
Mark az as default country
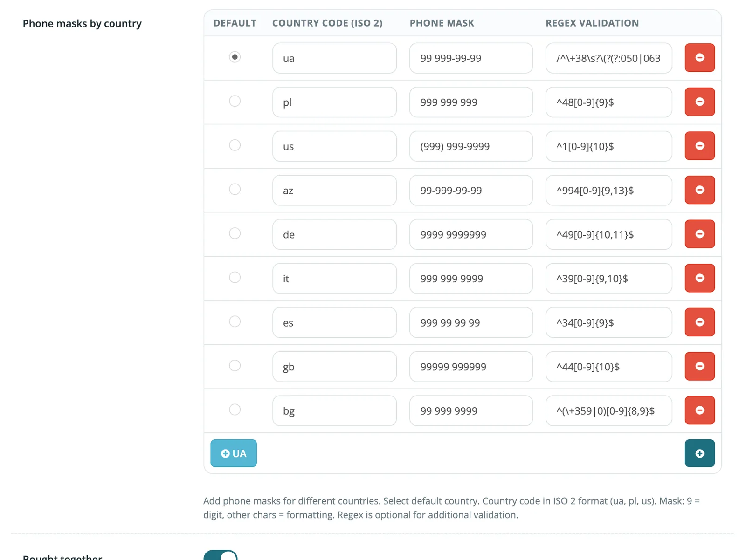pos(235,189)
